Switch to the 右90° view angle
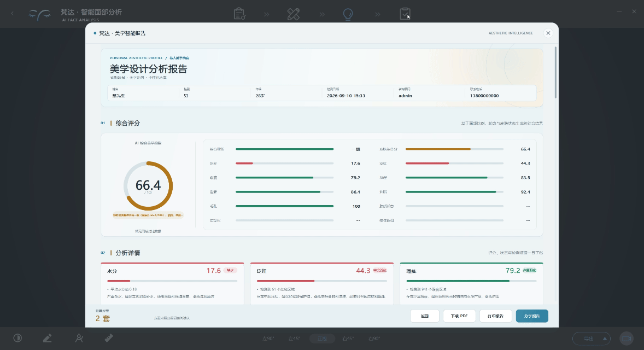This screenshot has height=350, width=644. pyautogui.click(x=374, y=339)
